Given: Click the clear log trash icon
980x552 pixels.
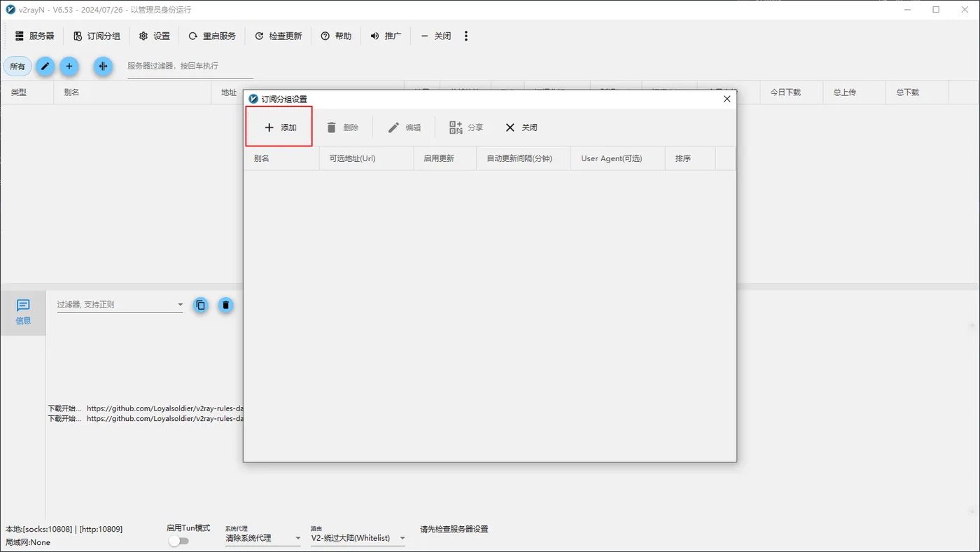Looking at the screenshot, I should pos(225,305).
